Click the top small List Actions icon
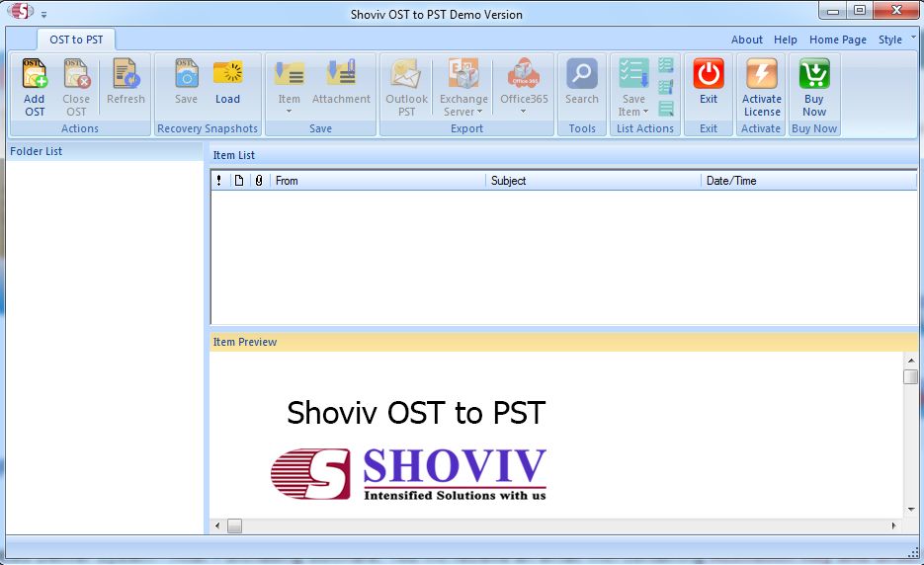This screenshot has width=924, height=565. tap(666, 65)
